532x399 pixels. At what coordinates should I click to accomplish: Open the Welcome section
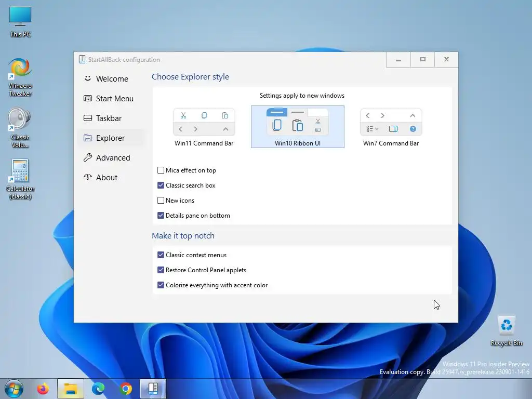click(x=112, y=79)
